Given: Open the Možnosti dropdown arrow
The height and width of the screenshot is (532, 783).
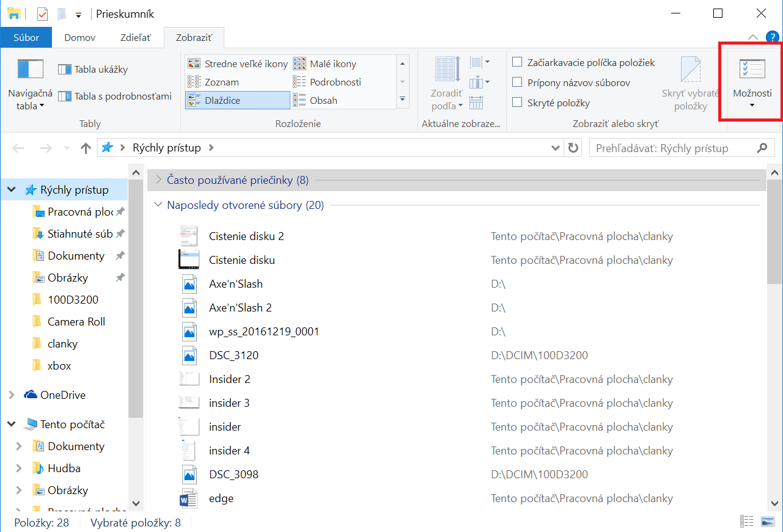Looking at the screenshot, I should 752,105.
